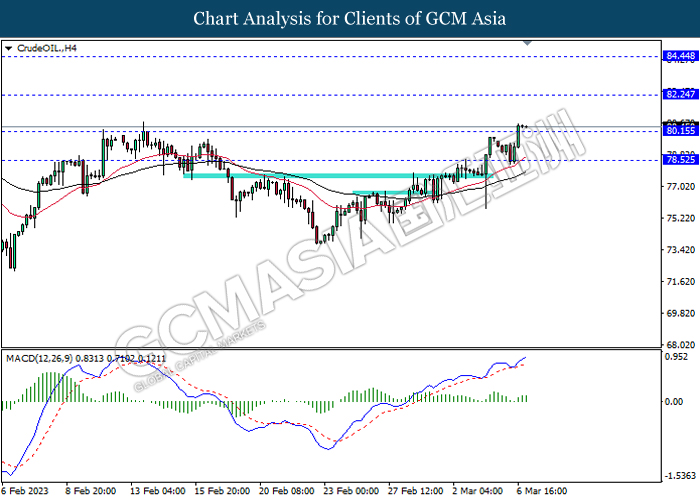700x500 pixels.
Task: Click the 20 Feb 08:00 time label
Action: 287,491
